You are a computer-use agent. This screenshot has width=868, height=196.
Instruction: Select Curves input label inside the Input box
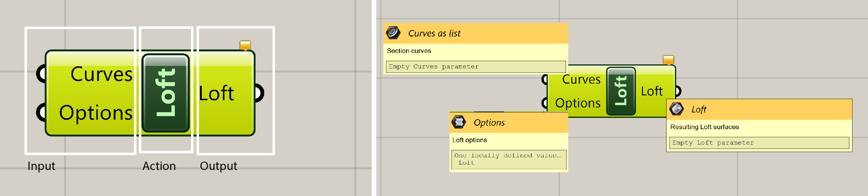coord(101,74)
